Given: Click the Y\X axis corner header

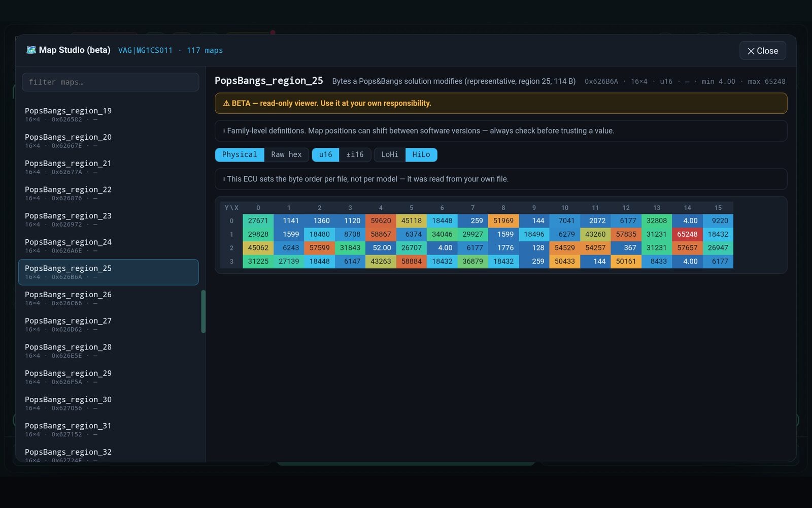Looking at the screenshot, I should [x=231, y=208].
